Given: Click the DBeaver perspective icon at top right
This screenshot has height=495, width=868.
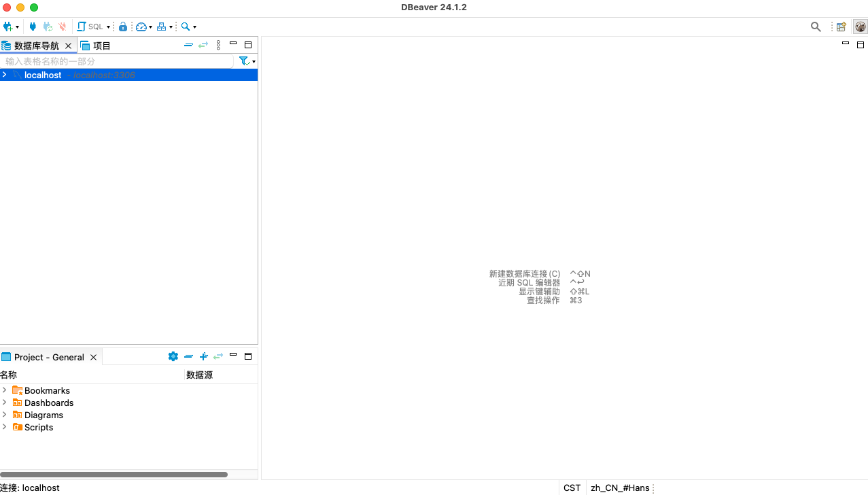Looking at the screenshot, I should pyautogui.click(x=861, y=27).
